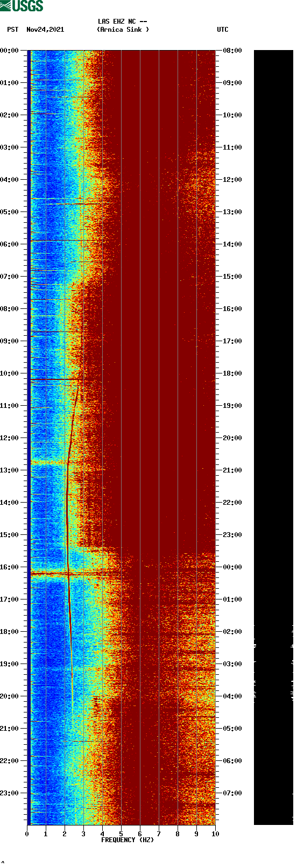Viewport: 297px width, 868px height.
Task: Click the horizontal event streak at PST 16:15
Action: pyautogui.click(x=75, y=574)
